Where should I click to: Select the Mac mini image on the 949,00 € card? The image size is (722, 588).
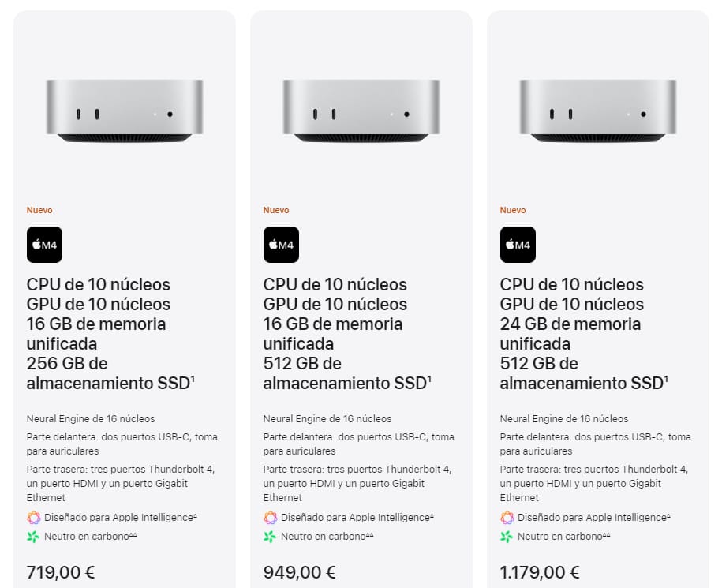point(361,110)
